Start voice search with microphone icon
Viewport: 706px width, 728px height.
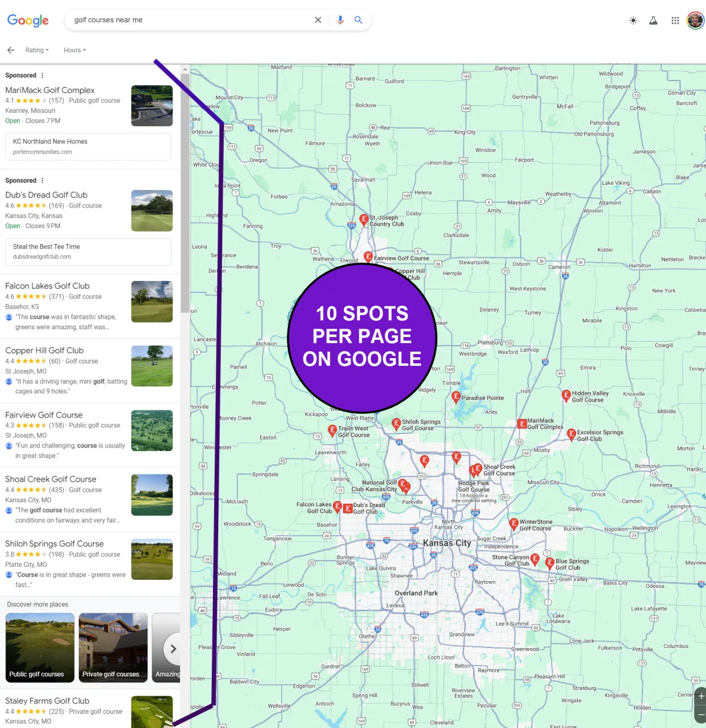340,20
